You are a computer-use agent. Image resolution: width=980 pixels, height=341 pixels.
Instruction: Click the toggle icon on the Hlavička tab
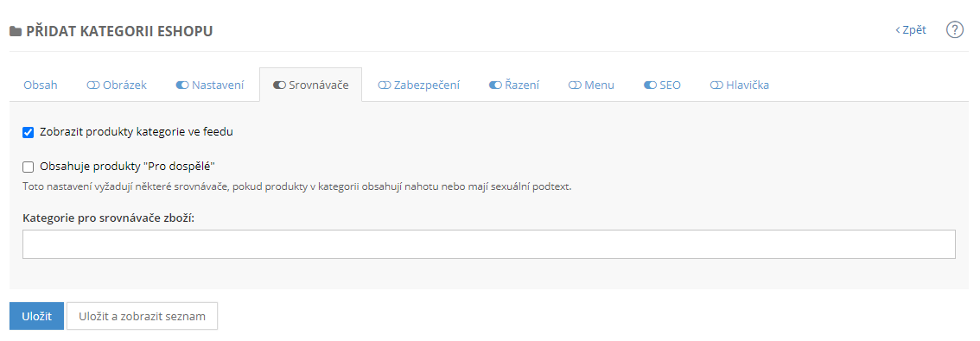click(x=716, y=85)
